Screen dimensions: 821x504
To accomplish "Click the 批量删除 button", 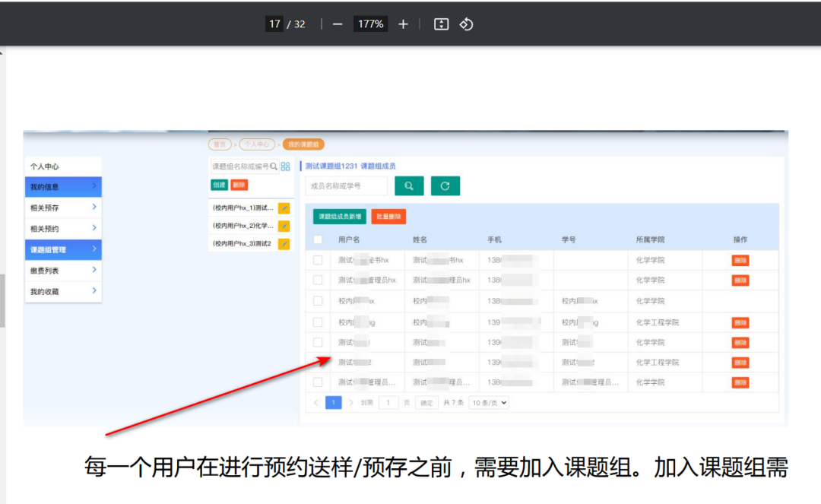I will pos(388,217).
